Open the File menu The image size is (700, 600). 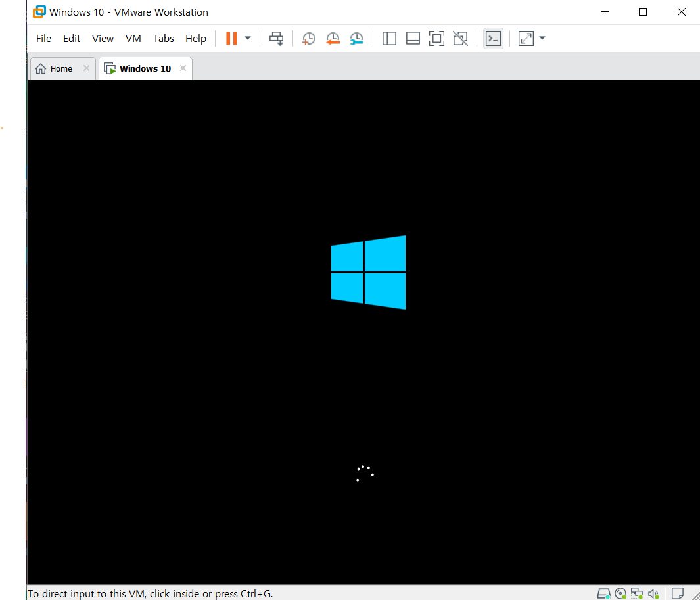click(x=43, y=39)
